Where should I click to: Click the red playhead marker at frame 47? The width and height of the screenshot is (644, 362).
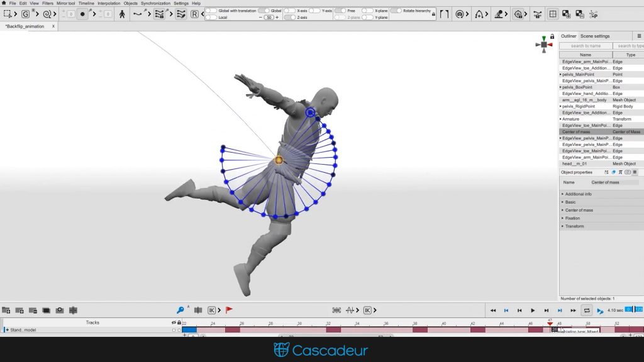[x=550, y=324]
